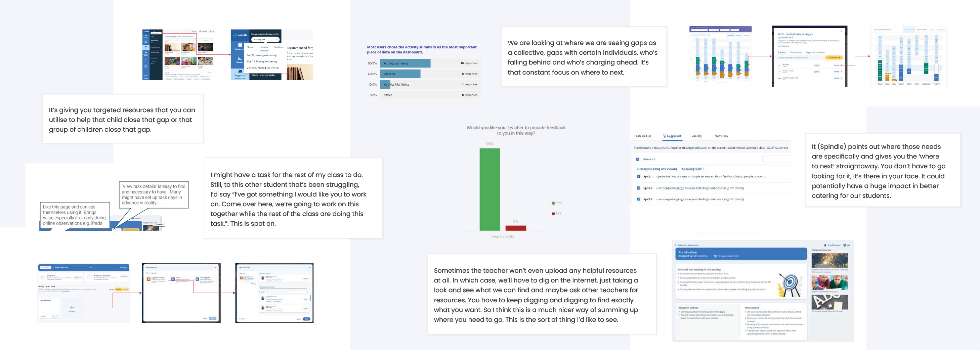Screen dimensions: 980x350
Task: Click the Spindle logo icon
Action: 235,35
